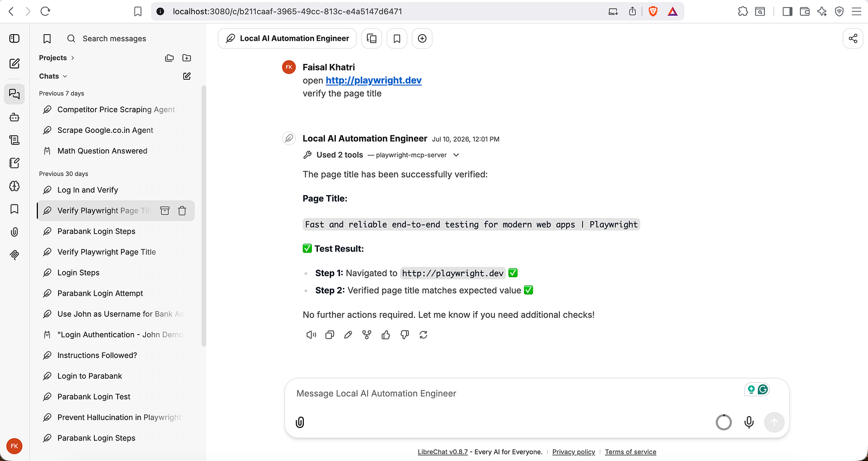The width and height of the screenshot is (868, 461).
Task: Follow the http://playwright.dev link in the user message
Action: point(373,80)
